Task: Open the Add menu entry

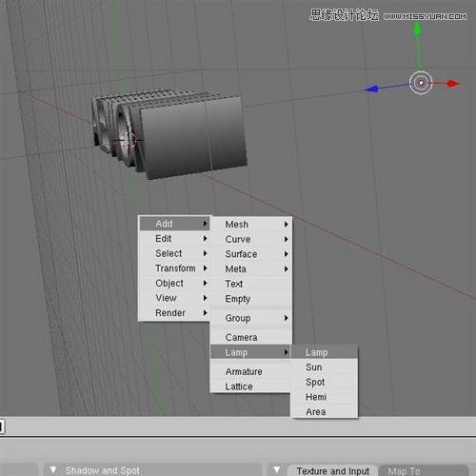Action: pyautogui.click(x=174, y=224)
